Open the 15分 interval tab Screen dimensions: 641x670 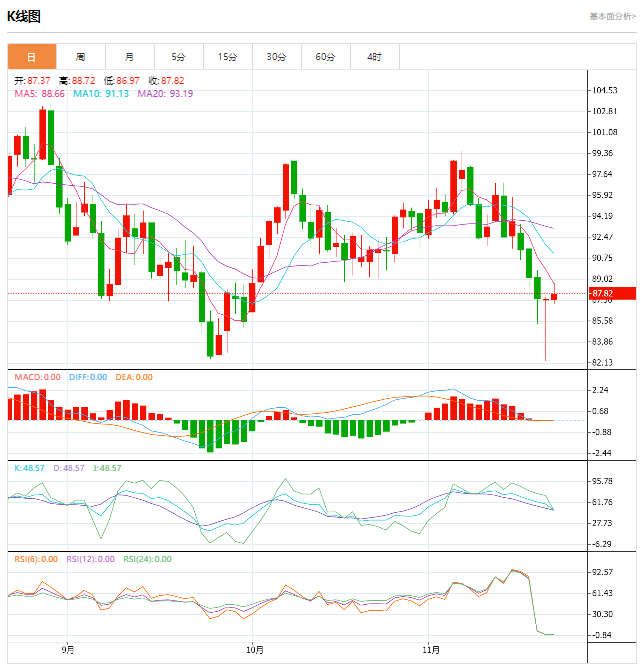pos(228,56)
